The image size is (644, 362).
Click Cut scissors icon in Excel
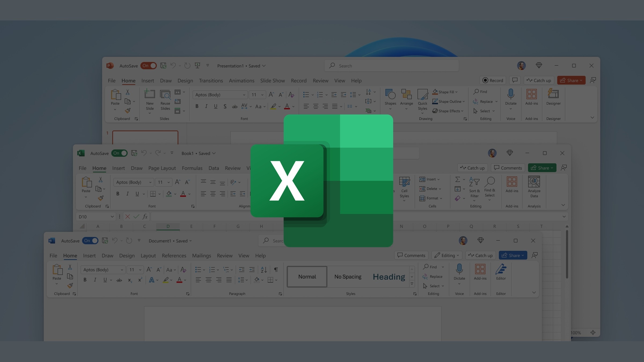[101, 179]
